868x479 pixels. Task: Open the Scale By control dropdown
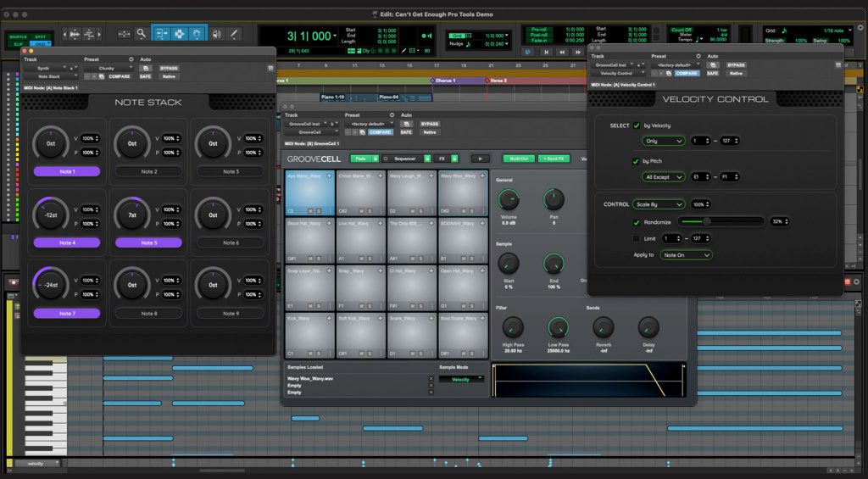[659, 204]
